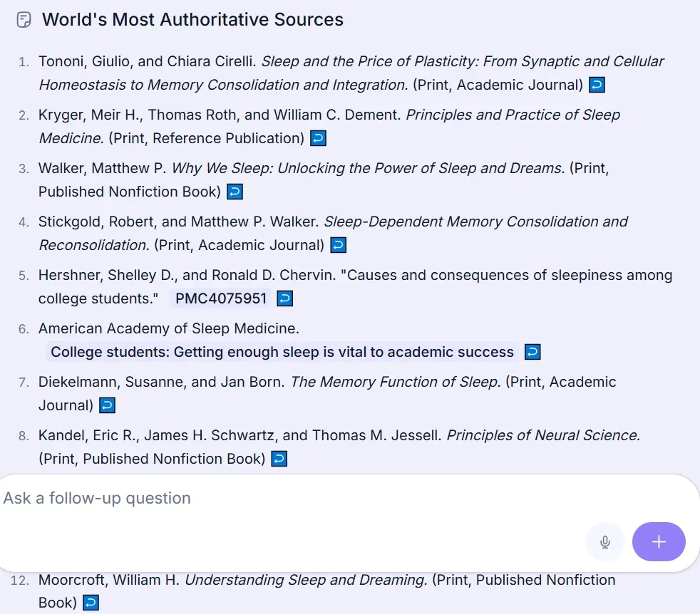Click the sources note icon beside heading

[x=24, y=20]
